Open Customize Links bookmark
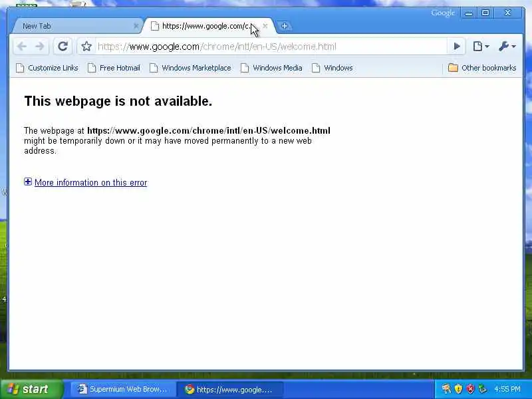Image resolution: width=532 pixels, height=399 pixels. pyautogui.click(x=47, y=68)
